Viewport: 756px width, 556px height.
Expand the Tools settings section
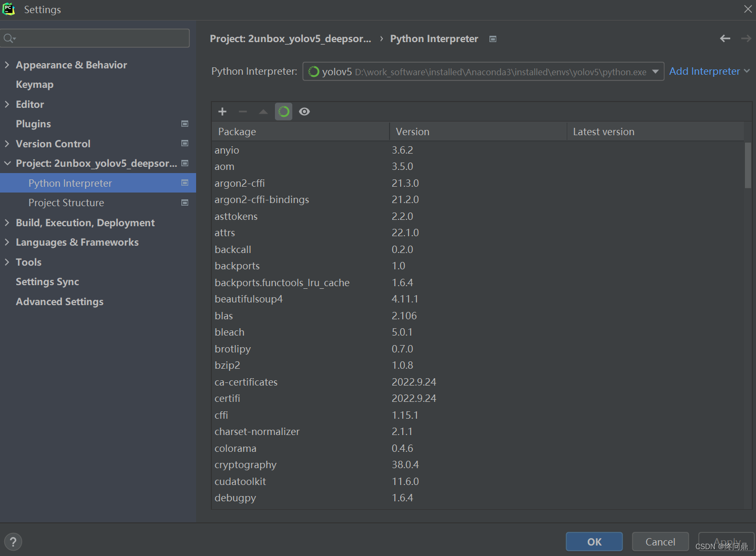pos(7,262)
